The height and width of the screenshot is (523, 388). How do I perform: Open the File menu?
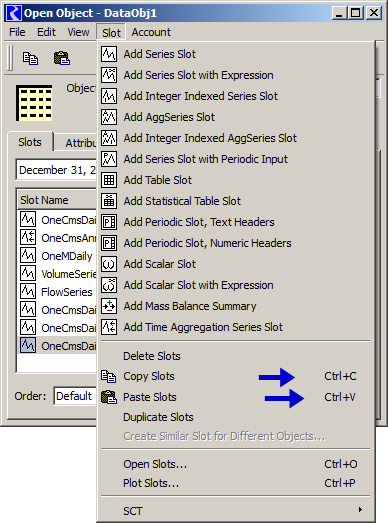coord(17,32)
